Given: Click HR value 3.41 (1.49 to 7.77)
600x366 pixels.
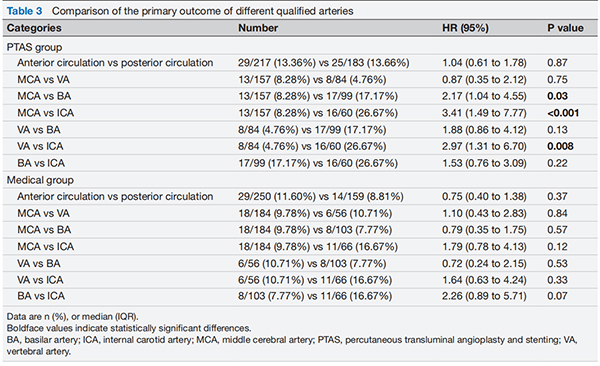Looking at the screenshot, I should click(x=484, y=113).
